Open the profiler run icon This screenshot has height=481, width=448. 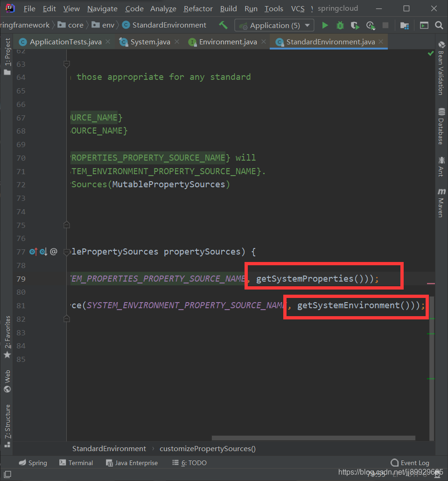click(x=371, y=26)
